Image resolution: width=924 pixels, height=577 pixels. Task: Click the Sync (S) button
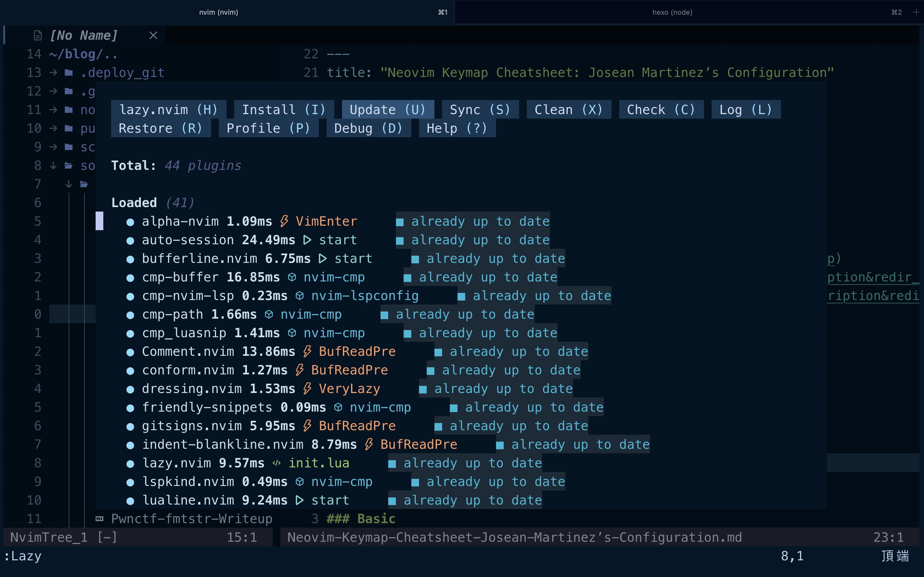(x=480, y=110)
